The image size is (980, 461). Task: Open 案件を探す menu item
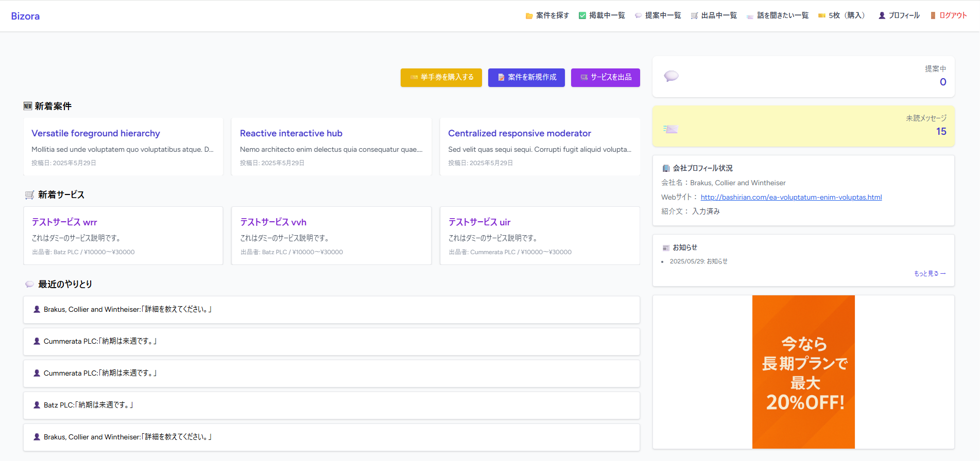[552, 15]
